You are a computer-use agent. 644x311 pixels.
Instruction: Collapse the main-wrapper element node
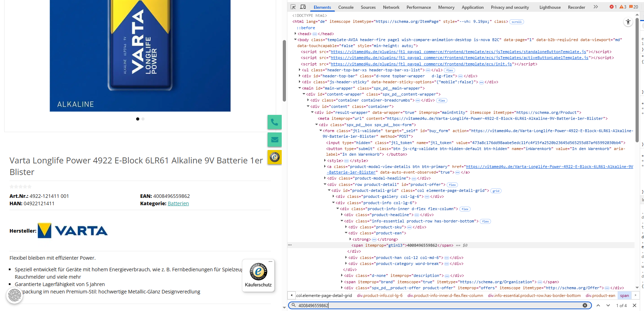click(300, 88)
